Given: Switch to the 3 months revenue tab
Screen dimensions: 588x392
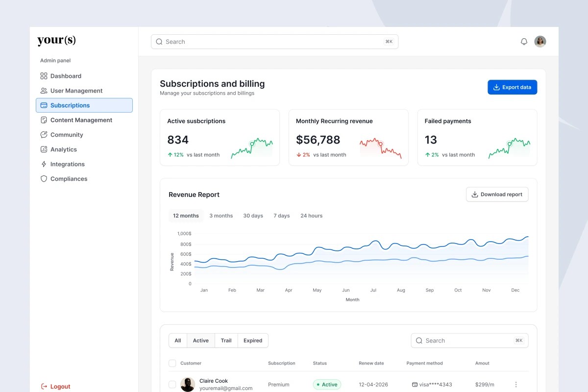Looking at the screenshot, I should click(221, 216).
